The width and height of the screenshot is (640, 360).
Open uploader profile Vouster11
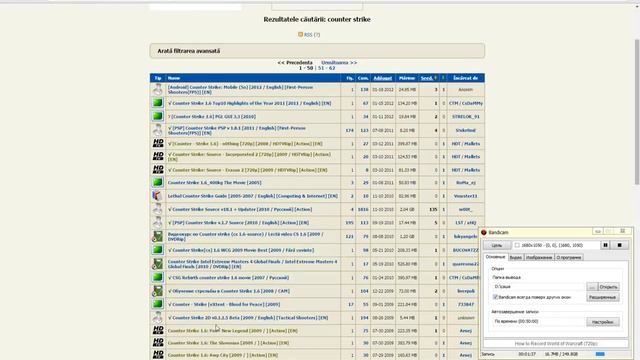(x=465, y=196)
